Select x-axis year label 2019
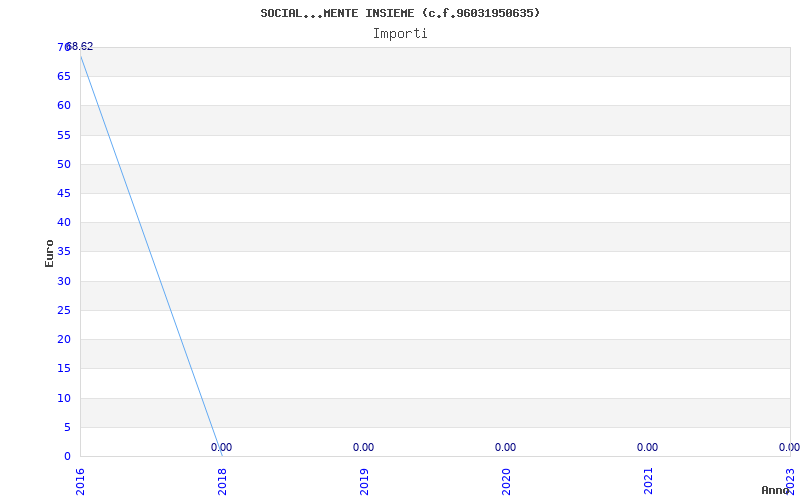 click(364, 482)
